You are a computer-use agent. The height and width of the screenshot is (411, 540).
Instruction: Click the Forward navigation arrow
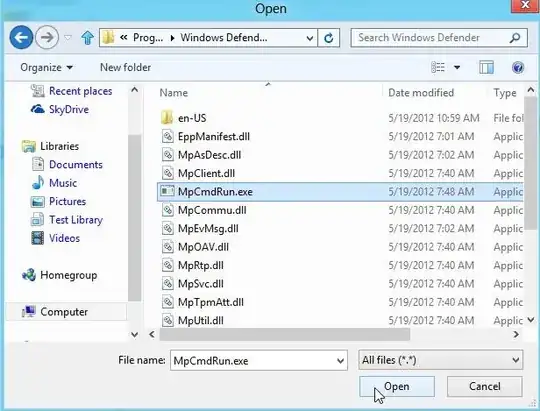pyautogui.click(x=47, y=37)
